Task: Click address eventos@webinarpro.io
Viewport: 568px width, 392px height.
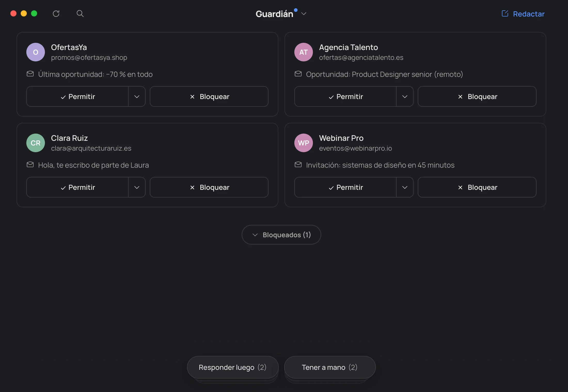Action: pos(355,148)
